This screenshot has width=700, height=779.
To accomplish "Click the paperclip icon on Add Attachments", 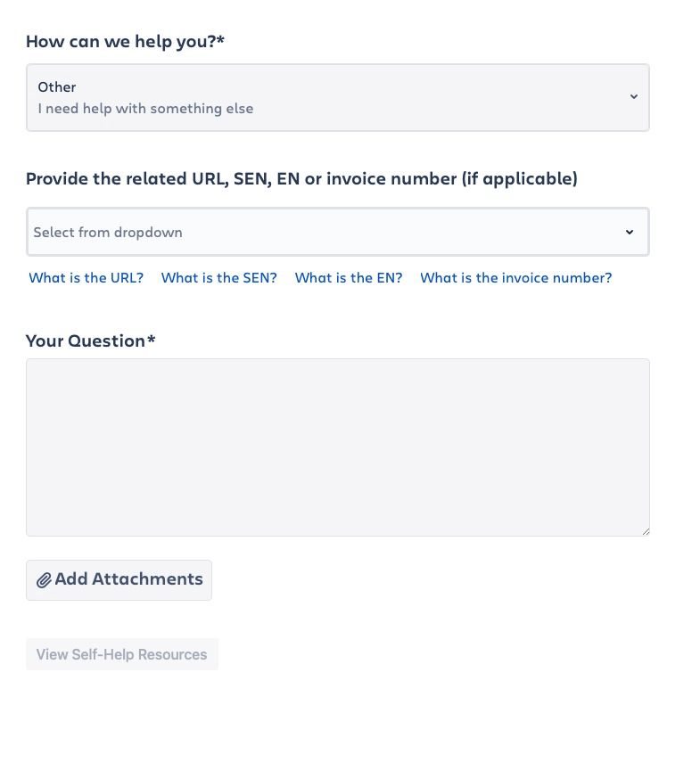I will pyautogui.click(x=44, y=579).
